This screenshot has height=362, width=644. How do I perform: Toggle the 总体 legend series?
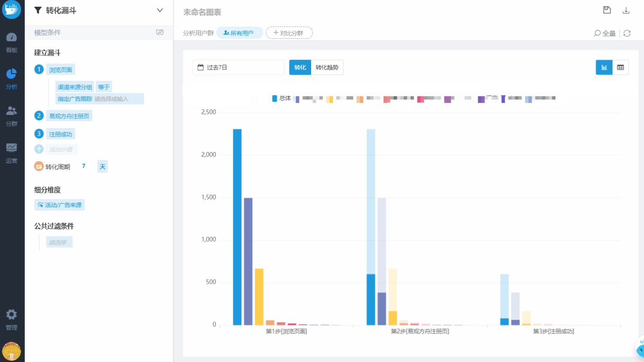tap(281, 98)
